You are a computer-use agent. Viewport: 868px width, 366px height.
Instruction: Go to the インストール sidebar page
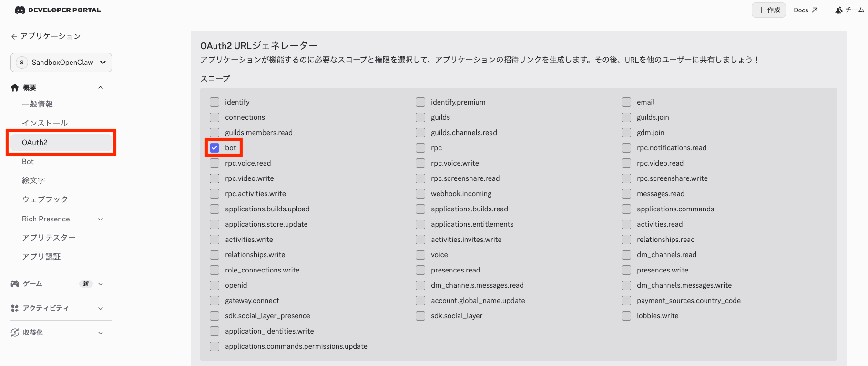coord(45,123)
